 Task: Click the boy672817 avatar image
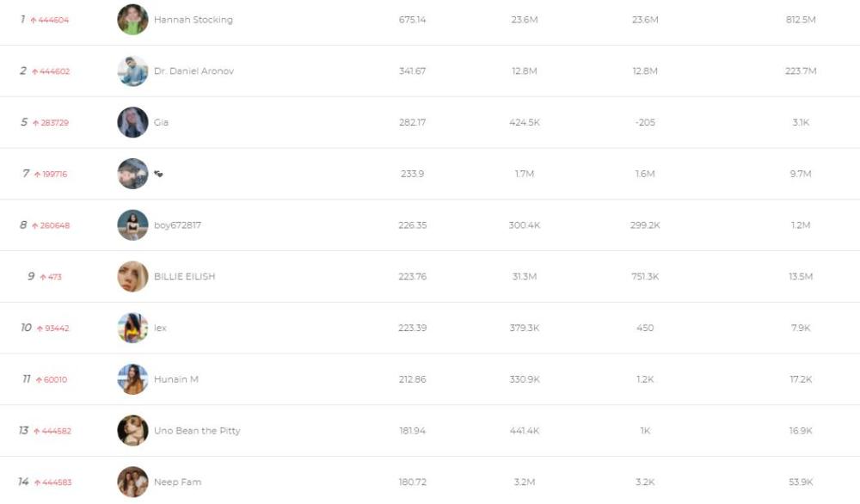point(132,225)
